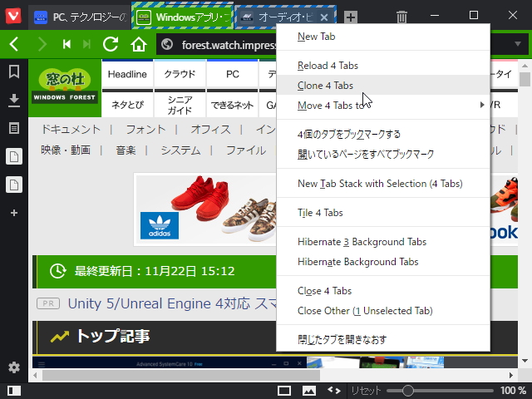Image resolution: width=532 pixels, height=399 pixels.
Task: Open the Unity 5/Unreal Engine 4対応 article
Action: [x=172, y=303]
